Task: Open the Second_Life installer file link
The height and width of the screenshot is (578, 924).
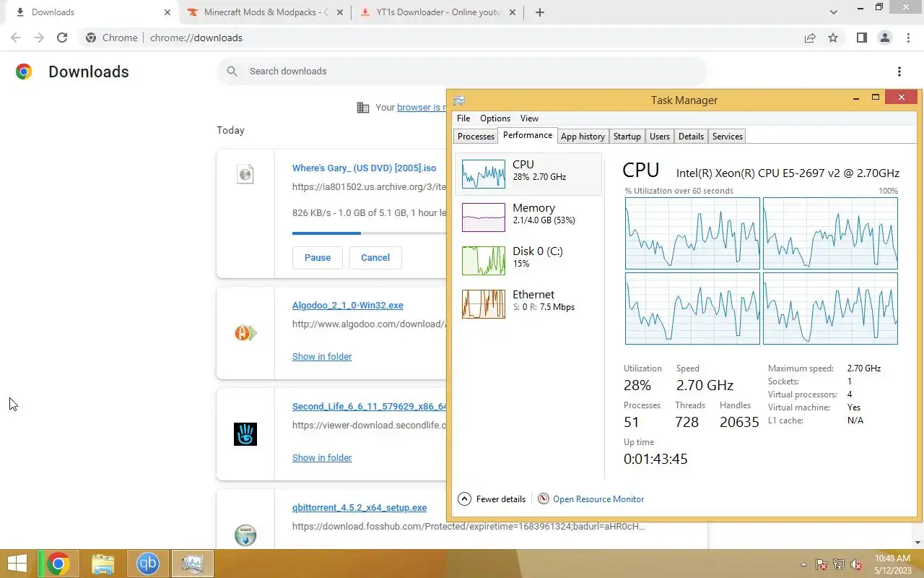Action: pos(369,406)
